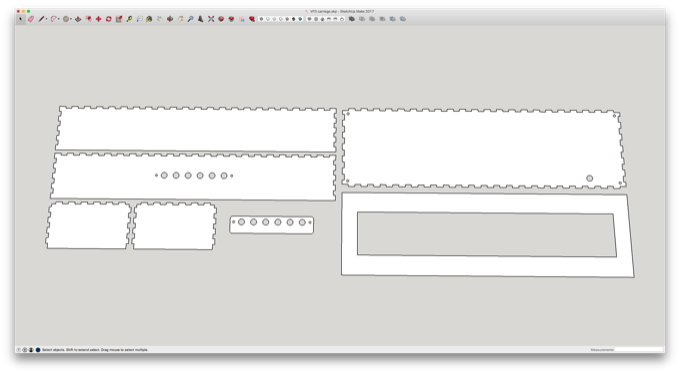Set the Left standard view
The height and width of the screenshot is (374, 680).
coord(342,19)
